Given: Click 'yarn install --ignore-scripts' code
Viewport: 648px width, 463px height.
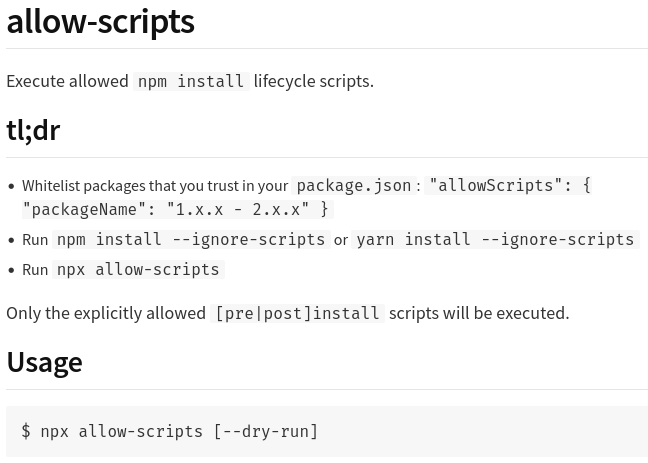Looking at the screenshot, I should [496, 239].
